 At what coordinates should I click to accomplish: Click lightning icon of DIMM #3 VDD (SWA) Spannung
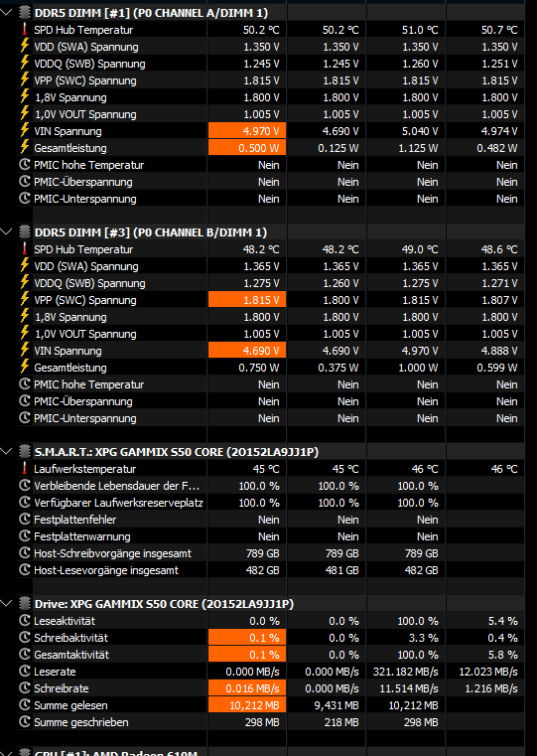24,265
